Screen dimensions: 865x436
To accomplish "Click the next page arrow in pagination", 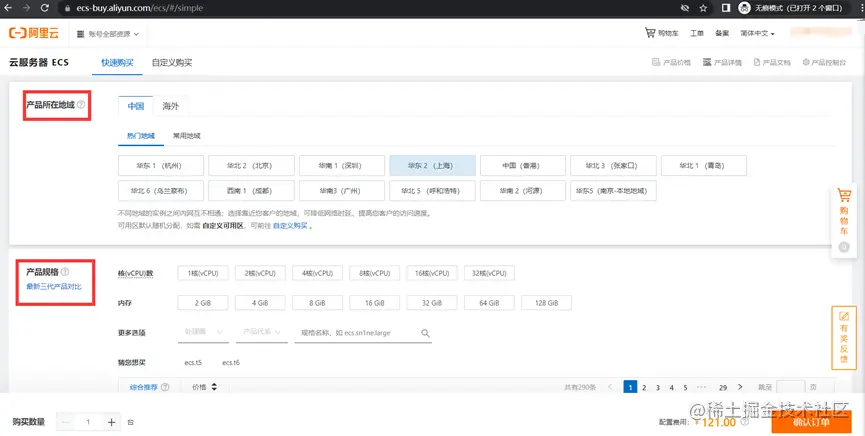I will coord(740,387).
